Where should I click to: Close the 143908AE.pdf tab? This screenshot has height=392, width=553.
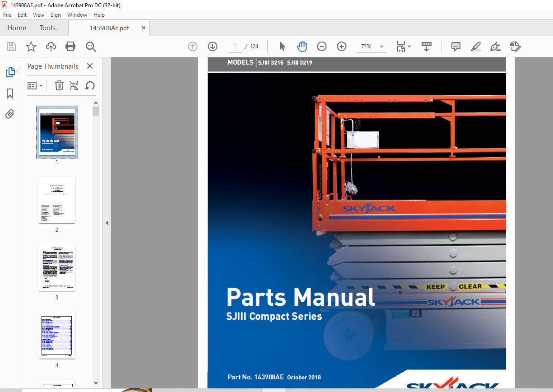pos(144,28)
